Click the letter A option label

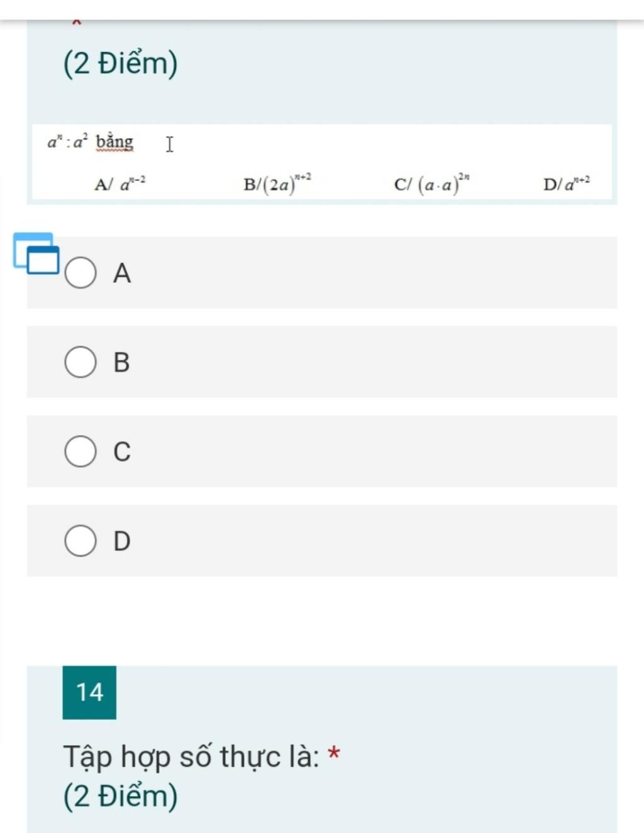[122, 273]
